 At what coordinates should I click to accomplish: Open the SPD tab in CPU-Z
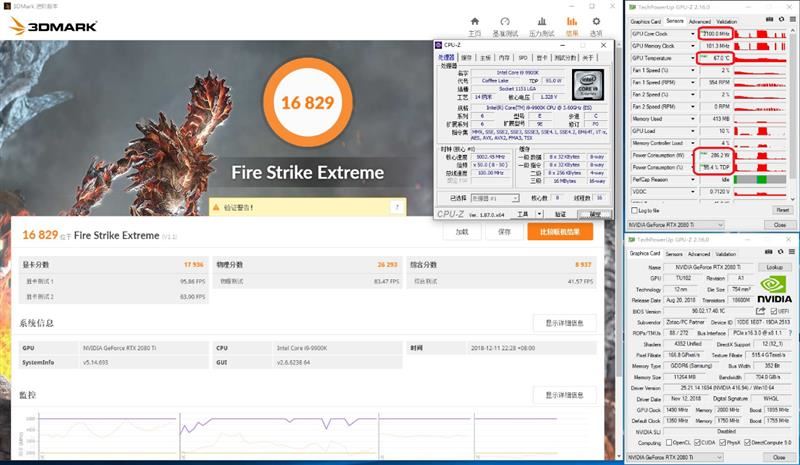click(x=522, y=58)
